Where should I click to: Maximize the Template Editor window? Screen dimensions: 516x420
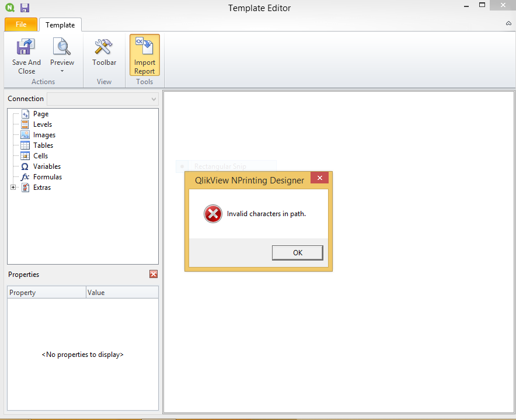click(x=482, y=5)
